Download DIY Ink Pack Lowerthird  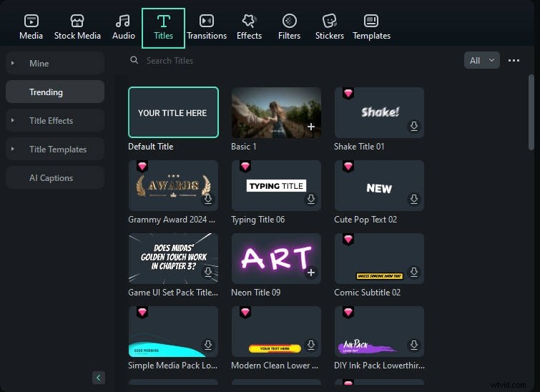point(414,345)
